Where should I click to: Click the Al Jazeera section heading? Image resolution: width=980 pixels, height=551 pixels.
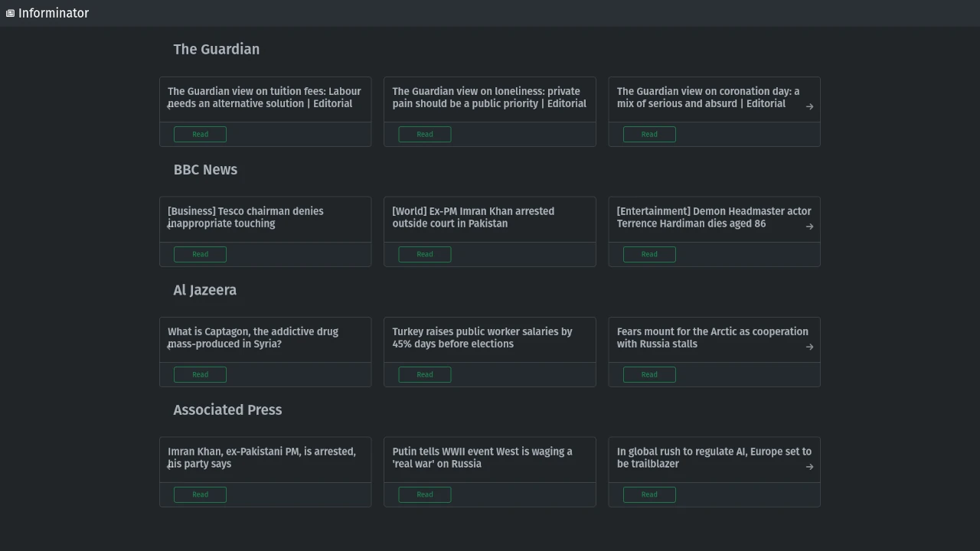point(205,290)
